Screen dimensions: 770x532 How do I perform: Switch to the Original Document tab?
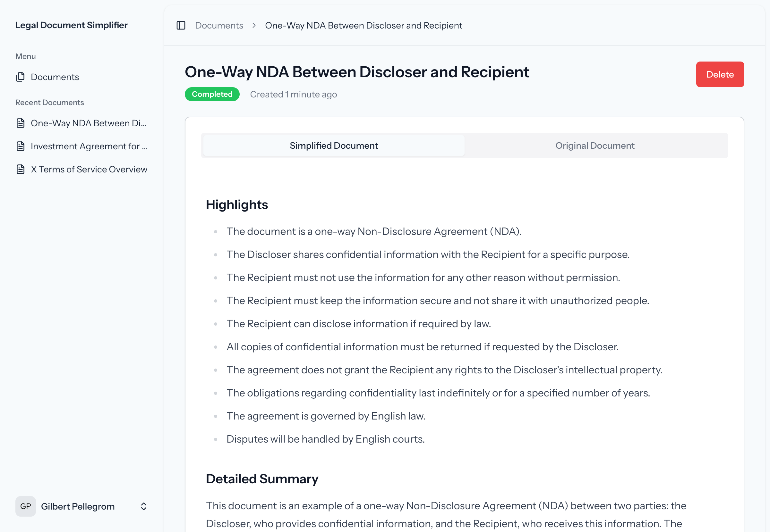[595, 145]
